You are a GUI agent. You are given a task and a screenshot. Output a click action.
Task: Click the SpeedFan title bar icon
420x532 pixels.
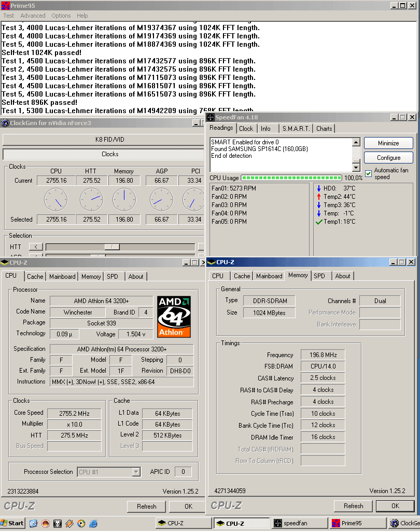pyautogui.click(x=211, y=117)
